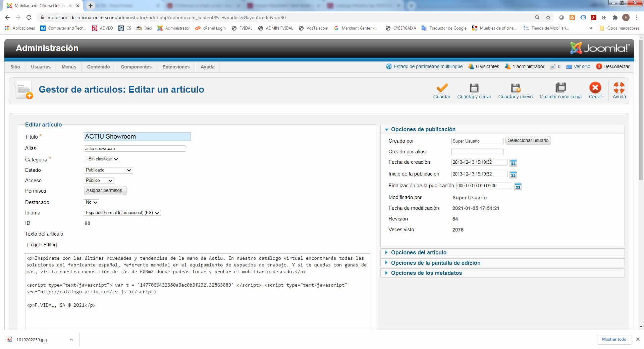Open the ADVEO bookmark
The width and height of the screenshot is (644, 349).
[x=103, y=28]
